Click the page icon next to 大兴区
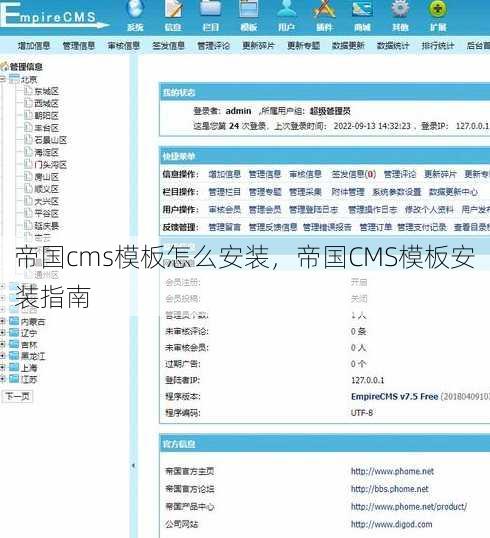Screen dimensions: 490x538 [x=28, y=201]
